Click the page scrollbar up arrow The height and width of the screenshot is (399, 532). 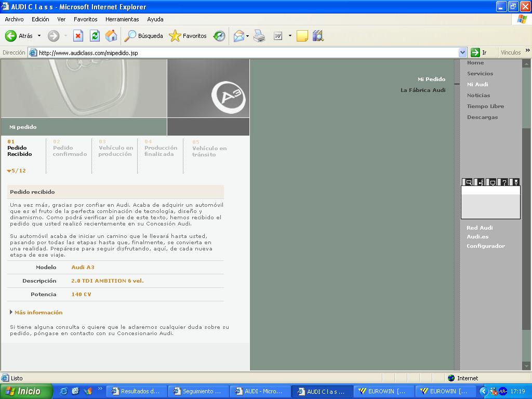[x=526, y=63]
